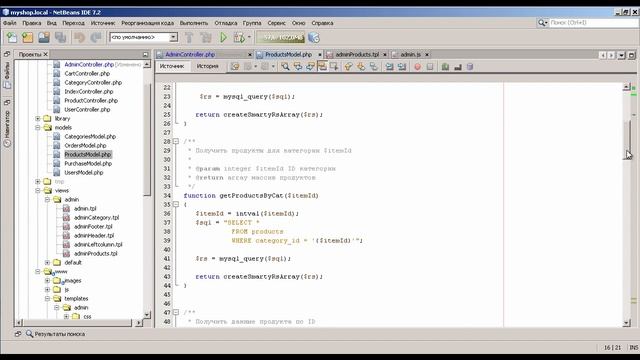Open the Файлы side panel icon

click(7, 76)
